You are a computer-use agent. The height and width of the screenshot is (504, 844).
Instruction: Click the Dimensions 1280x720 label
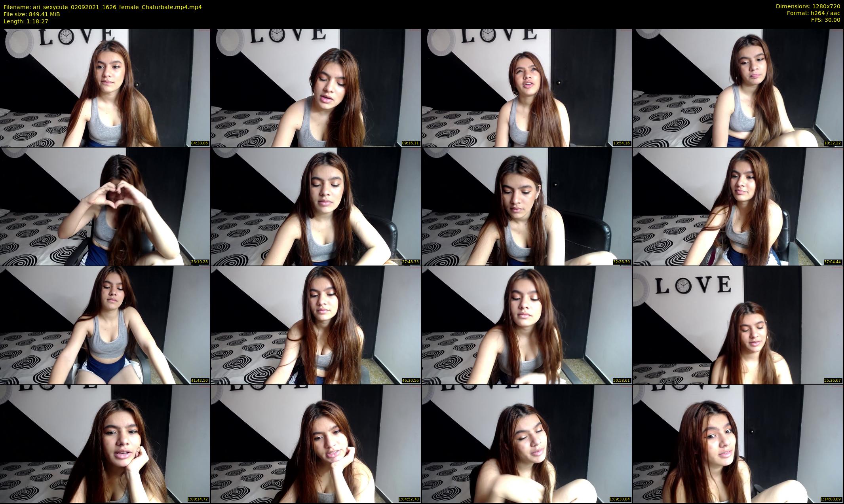808,6
